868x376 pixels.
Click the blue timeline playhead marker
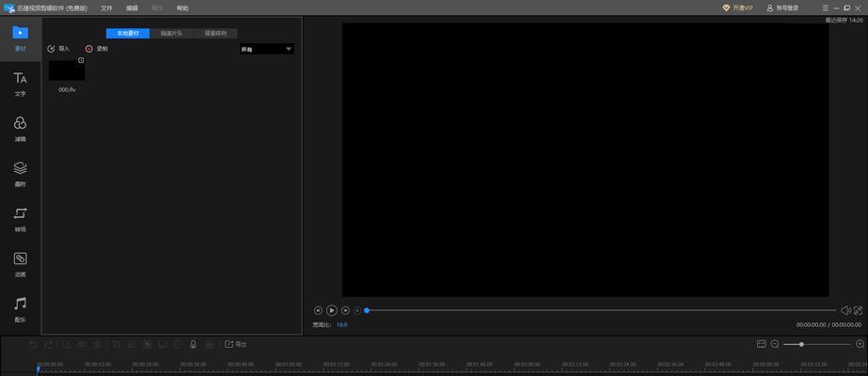coord(39,368)
